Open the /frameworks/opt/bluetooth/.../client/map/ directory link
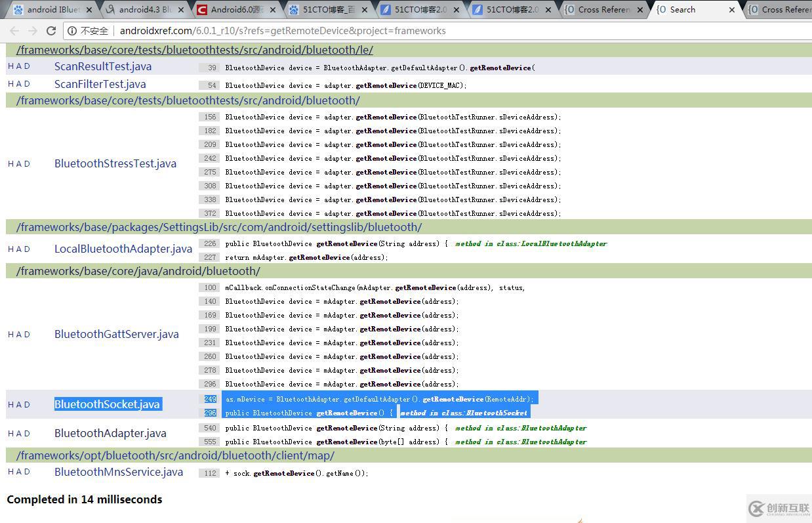Screen dimensions: 812x523 coord(175,455)
